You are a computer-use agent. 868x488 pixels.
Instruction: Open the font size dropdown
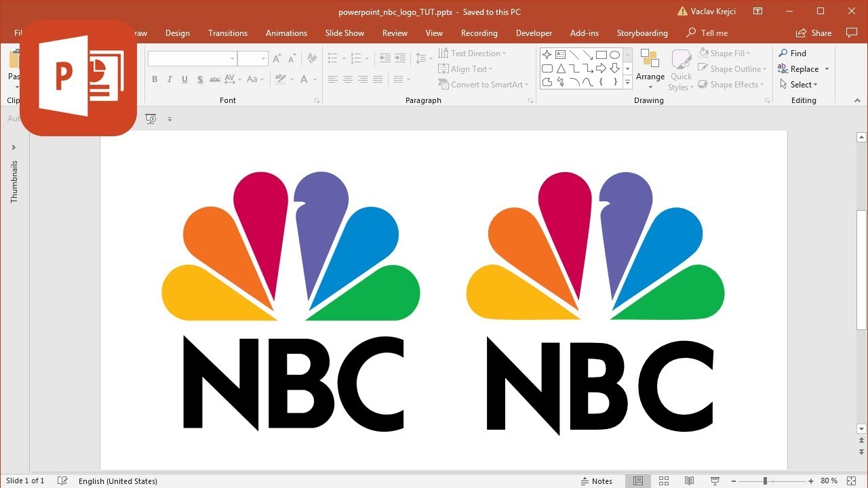click(263, 59)
